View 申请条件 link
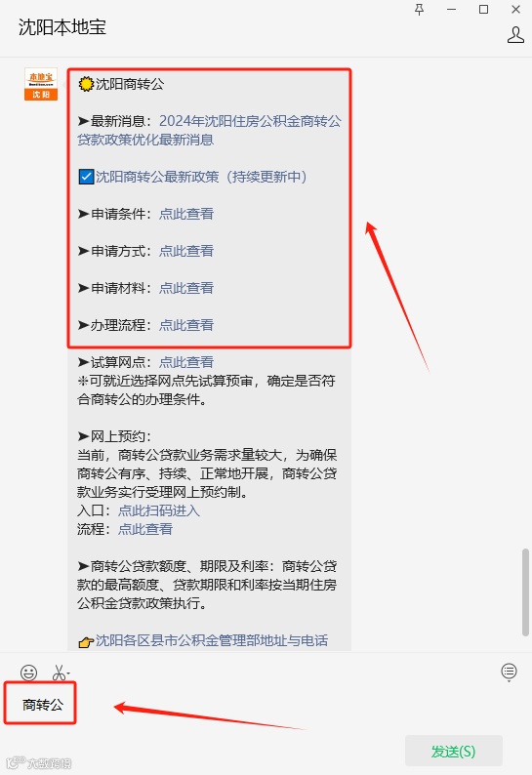 (185, 214)
